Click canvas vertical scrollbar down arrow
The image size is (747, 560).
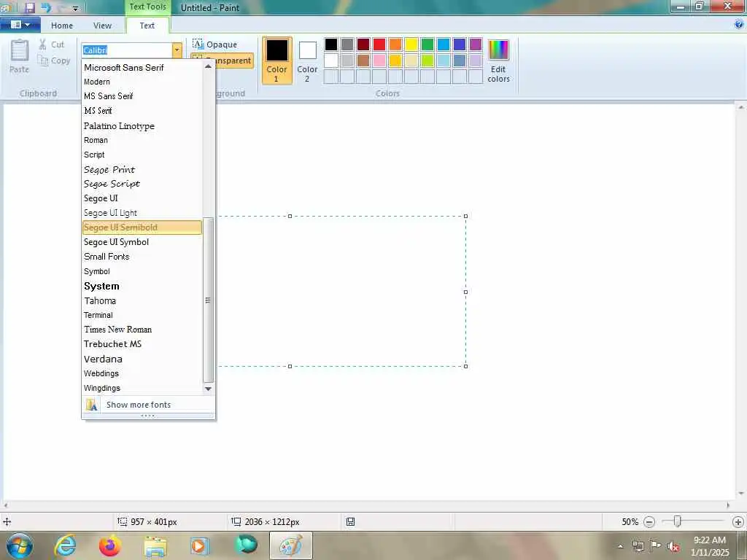[x=741, y=494]
